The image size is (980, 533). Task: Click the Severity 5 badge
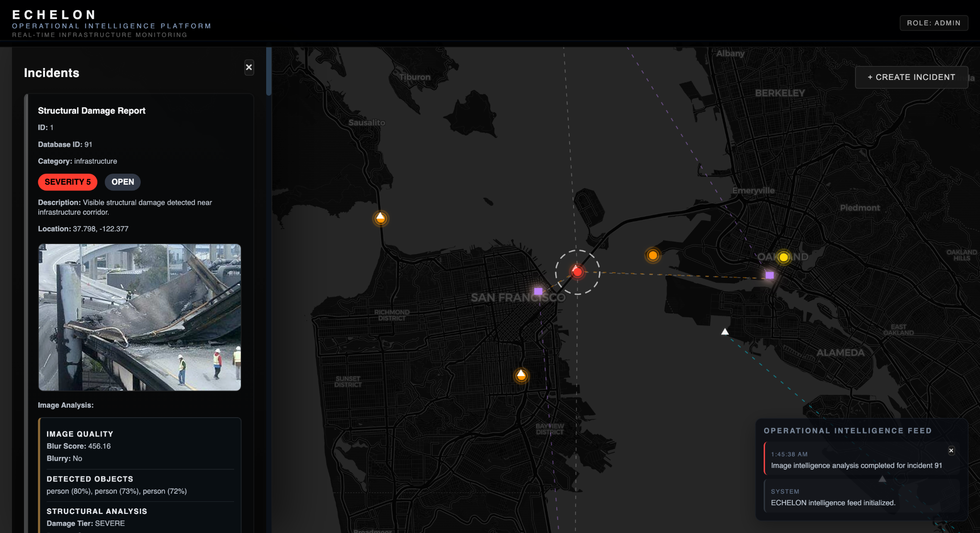[68, 182]
